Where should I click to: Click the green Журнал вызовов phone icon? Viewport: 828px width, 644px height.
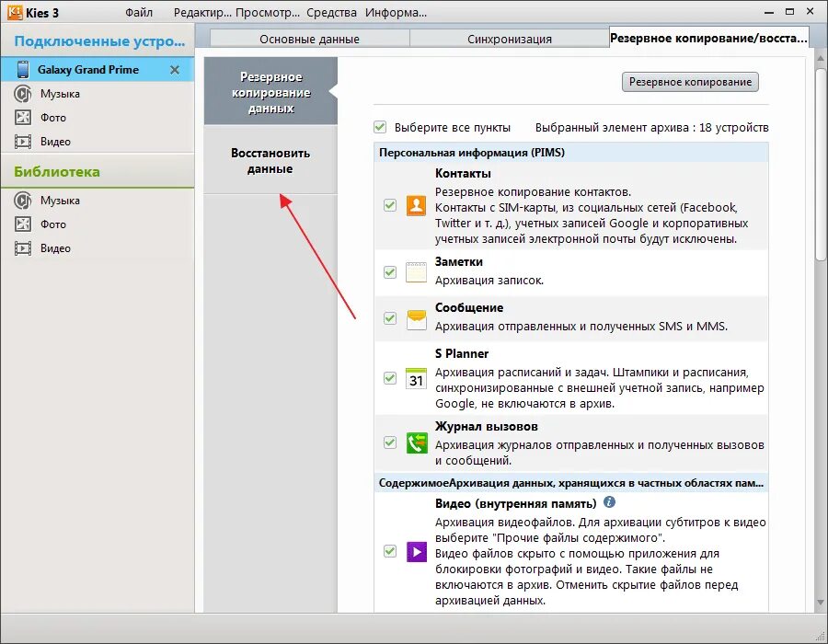pos(416,443)
